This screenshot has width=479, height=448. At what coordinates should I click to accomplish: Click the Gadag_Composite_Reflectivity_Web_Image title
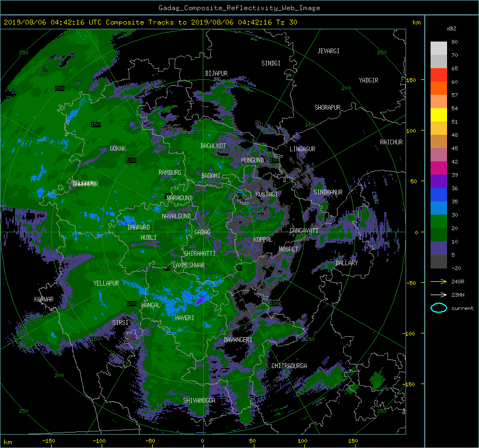point(239,8)
